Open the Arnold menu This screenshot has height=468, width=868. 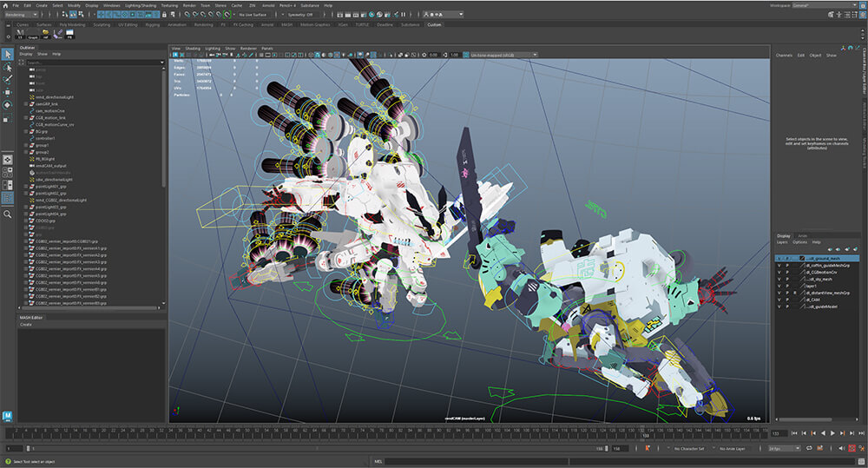click(268, 5)
